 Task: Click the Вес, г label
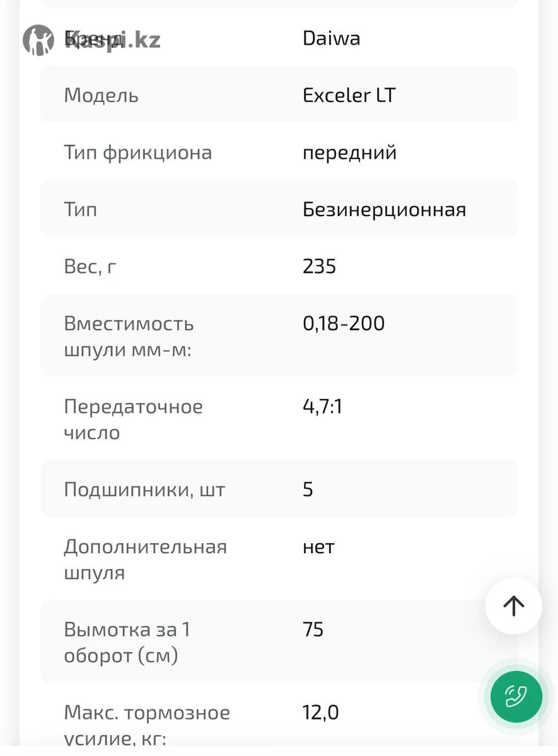click(90, 266)
